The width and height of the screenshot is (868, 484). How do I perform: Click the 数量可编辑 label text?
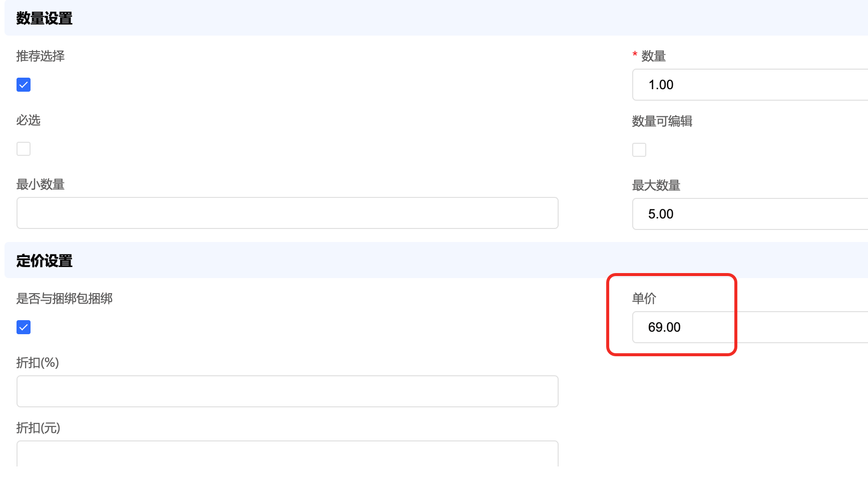click(x=662, y=121)
